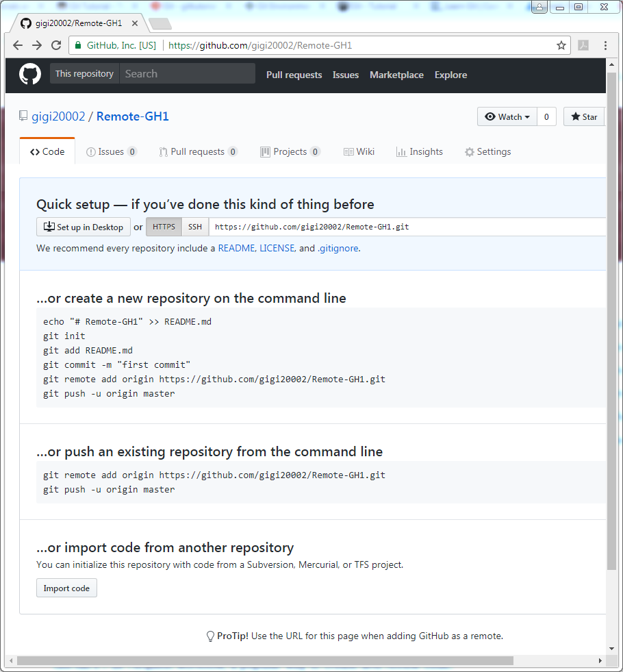Click the scroll up arrow
The width and height of the screenshot is (623, 672).
[x=611, y=64]
